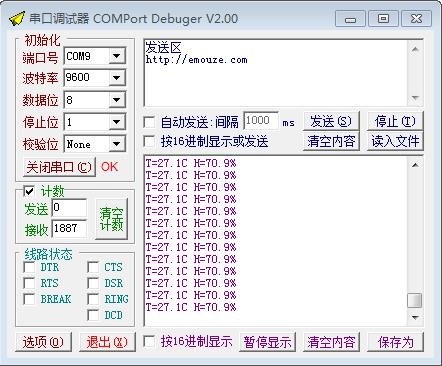The height and width of the screenshot is (366, 442).
Task: Expand the 停止位 dropdown
Action: click(x=116, y=122)
